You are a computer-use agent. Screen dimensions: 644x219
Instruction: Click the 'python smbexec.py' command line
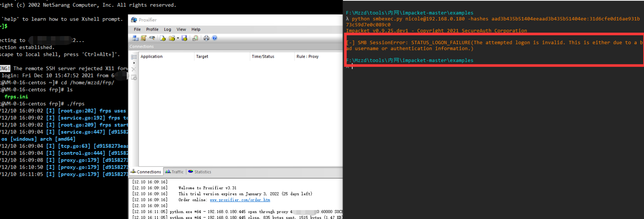tap(493, 22)
